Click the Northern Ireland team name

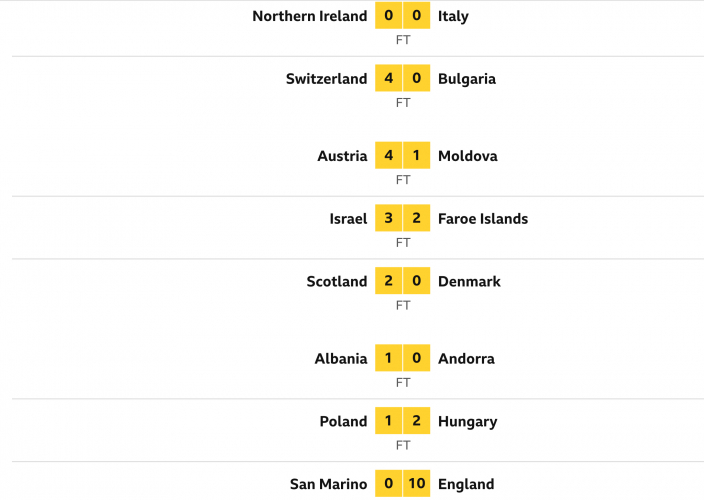click(309, 16)
